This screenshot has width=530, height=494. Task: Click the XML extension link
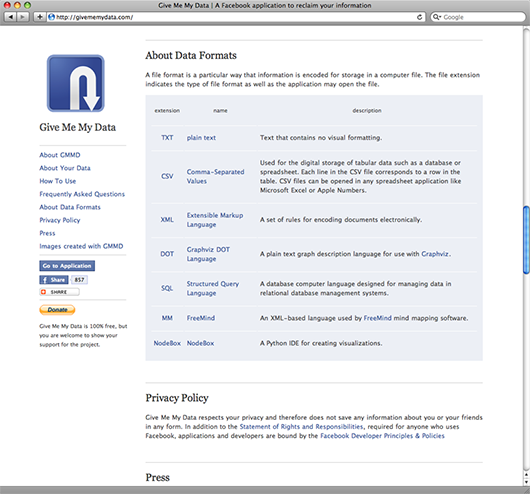click(167, 220)
